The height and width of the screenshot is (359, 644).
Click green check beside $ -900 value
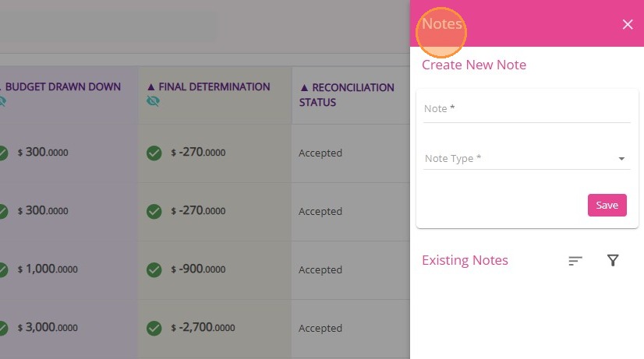[154, 269]
